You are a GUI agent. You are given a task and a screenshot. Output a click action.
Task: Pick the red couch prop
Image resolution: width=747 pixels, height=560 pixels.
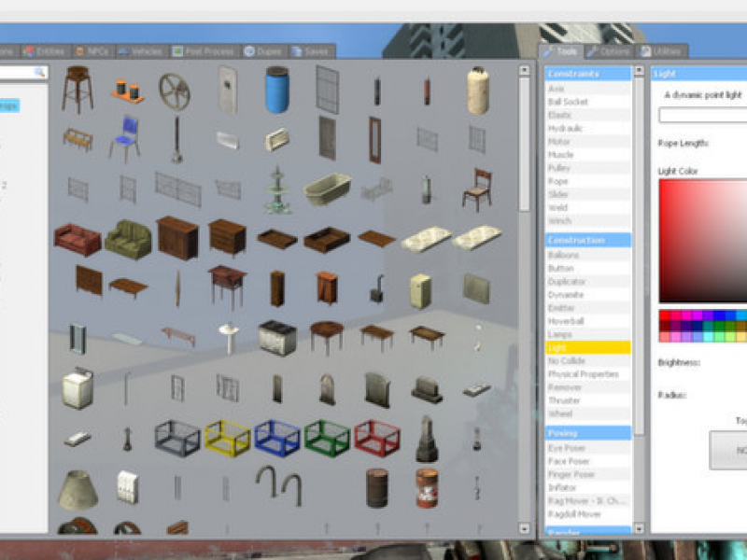coord(78,240)
